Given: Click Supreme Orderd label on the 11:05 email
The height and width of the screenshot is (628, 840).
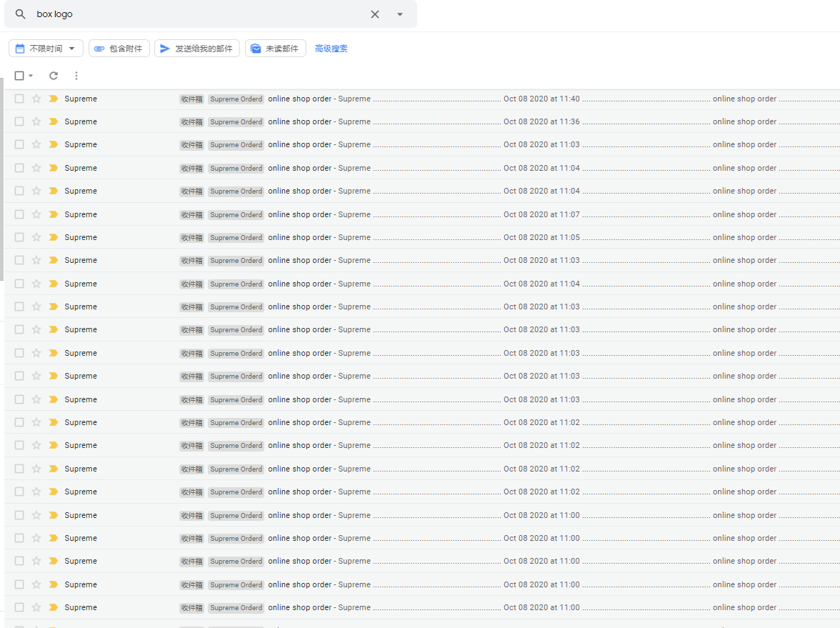Looking at the screenshot, I should [236, 238].
